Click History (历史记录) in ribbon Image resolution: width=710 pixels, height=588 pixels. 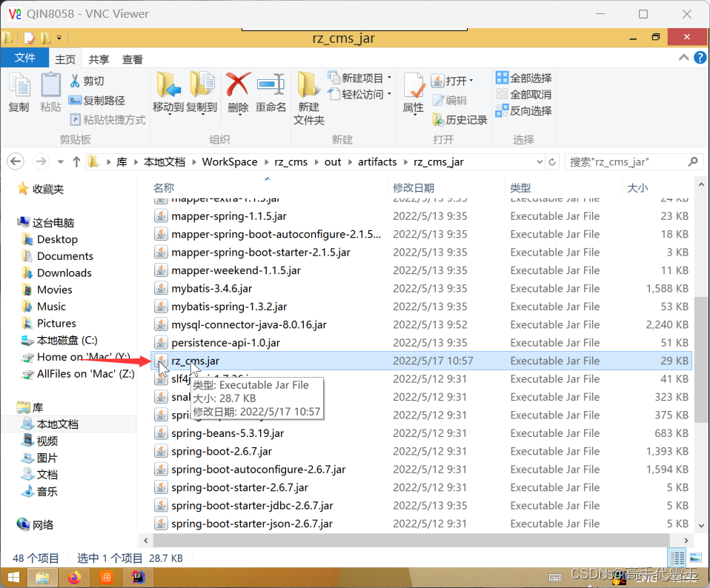[x=459, y=120]
